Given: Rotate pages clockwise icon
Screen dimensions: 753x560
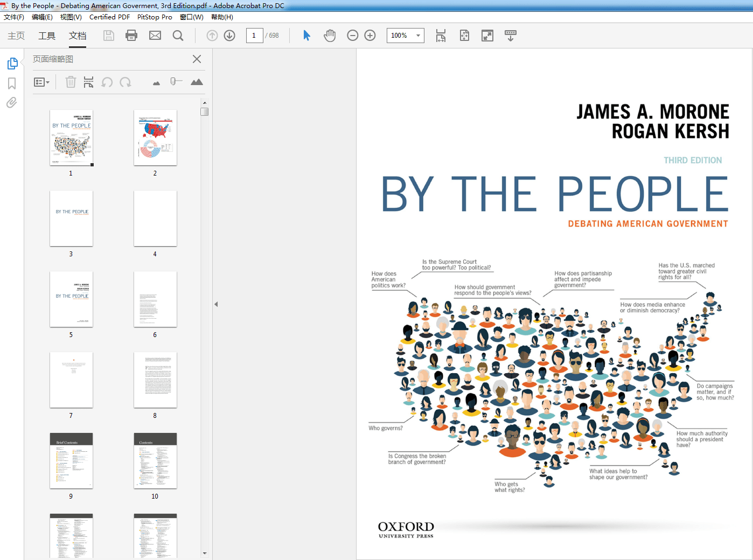Looking at the screenshot, I should pos(125,82).
